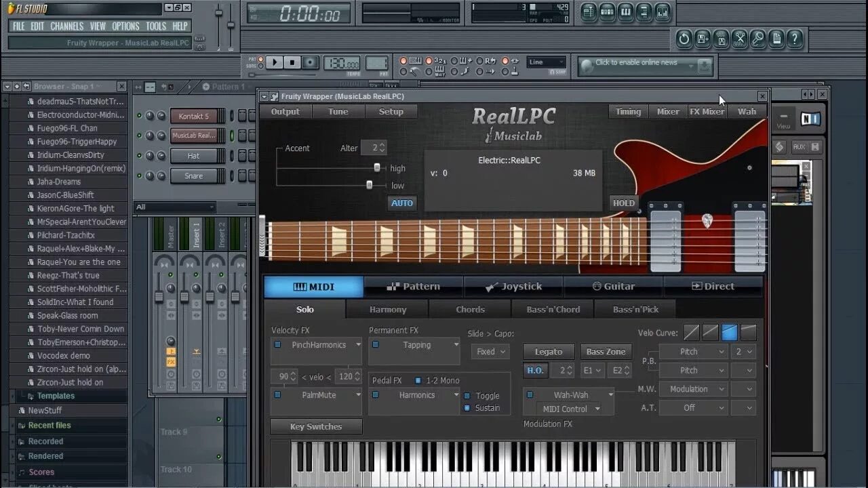The width and height of the screenshot is (868, 488).
Task: Click the tempo display field
Action: click(x=342, y=62)
